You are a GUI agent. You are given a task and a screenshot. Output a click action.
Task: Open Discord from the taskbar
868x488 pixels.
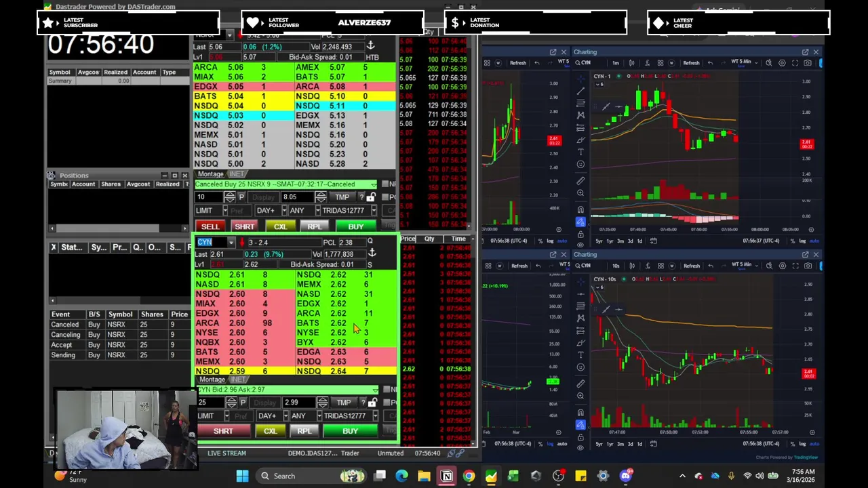tap(625, 476)
